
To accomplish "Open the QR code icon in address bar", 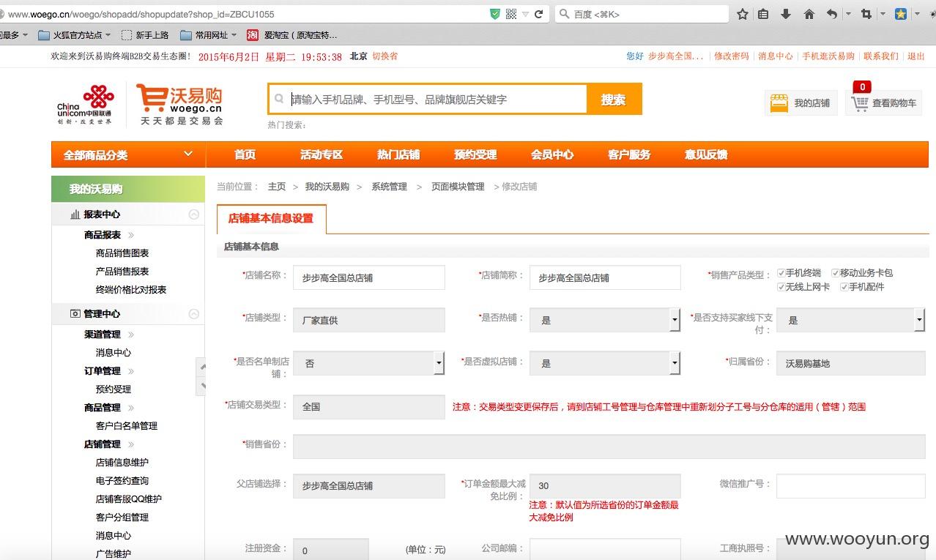I will pyautogui.click(x=511, y=14).
